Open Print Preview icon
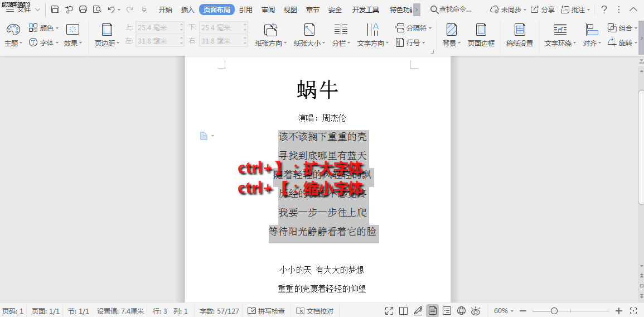Image resolution: width=644 pixels, height=317 pixels. tap(97, 9)
